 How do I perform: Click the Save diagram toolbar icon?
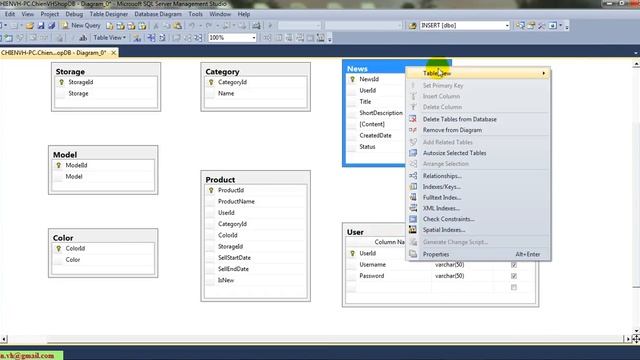(x=40, y=26)
